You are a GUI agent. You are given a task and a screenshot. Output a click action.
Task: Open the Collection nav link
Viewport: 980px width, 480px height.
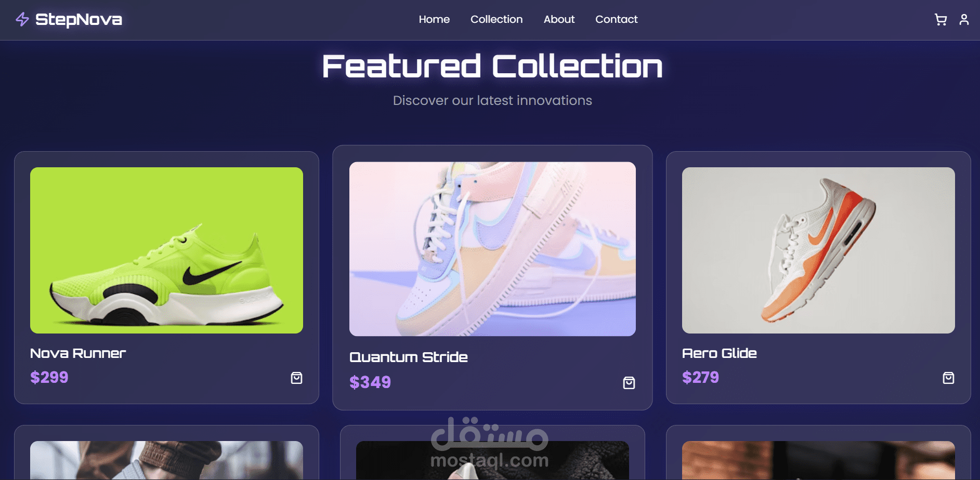[x=496, y=19]
